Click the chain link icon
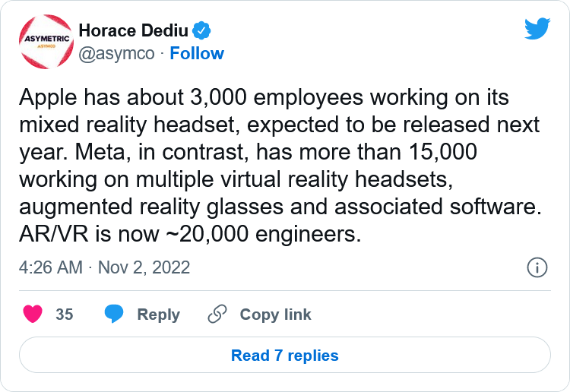This screenshot has height=392, width=570. [217, 315]
